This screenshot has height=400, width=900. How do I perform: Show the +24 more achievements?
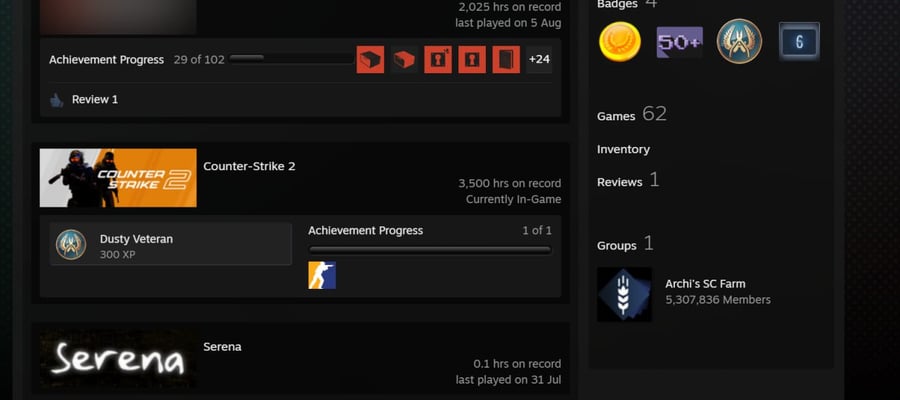539,60
